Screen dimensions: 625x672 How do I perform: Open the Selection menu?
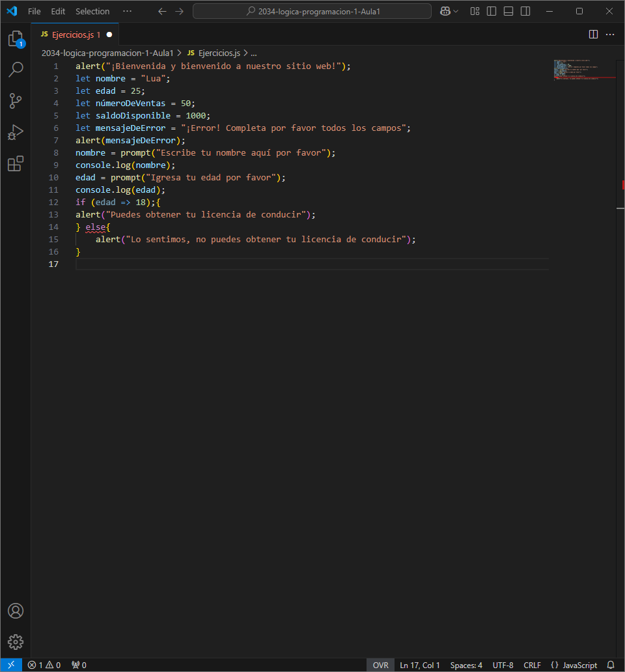click(x=92, y=12)
